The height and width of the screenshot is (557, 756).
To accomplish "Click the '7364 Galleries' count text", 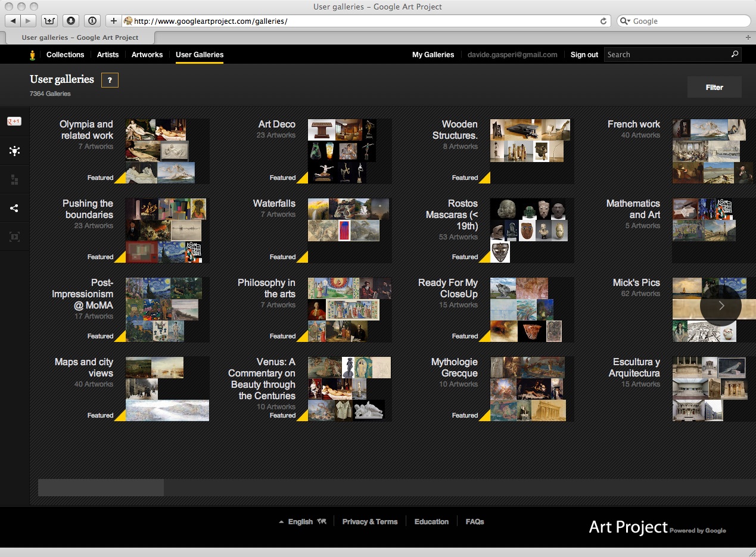I will tap(50, 94).
